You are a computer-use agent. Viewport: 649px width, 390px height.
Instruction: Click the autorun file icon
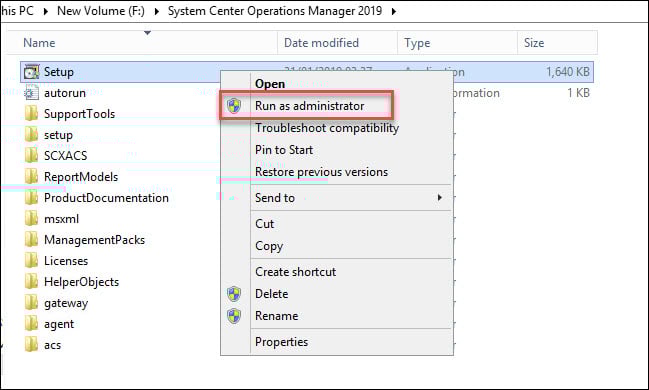(31, 93)
